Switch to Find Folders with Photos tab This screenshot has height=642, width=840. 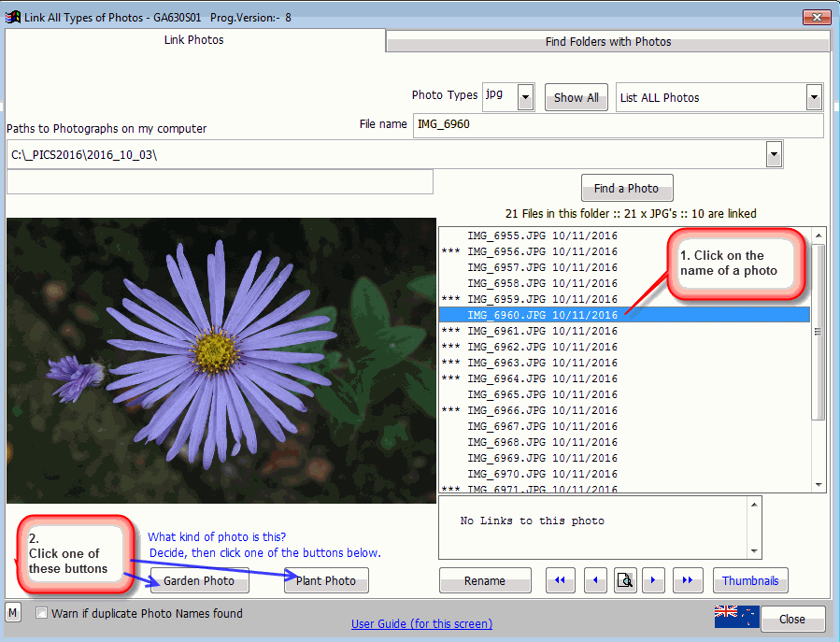[x=608, y=42]
